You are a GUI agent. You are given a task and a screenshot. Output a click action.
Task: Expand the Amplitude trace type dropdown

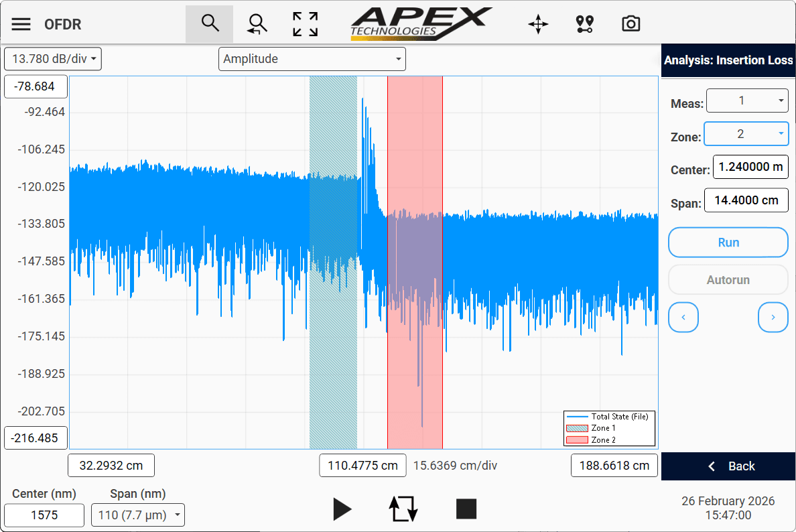pyautogui.click(x=312, y=59)
